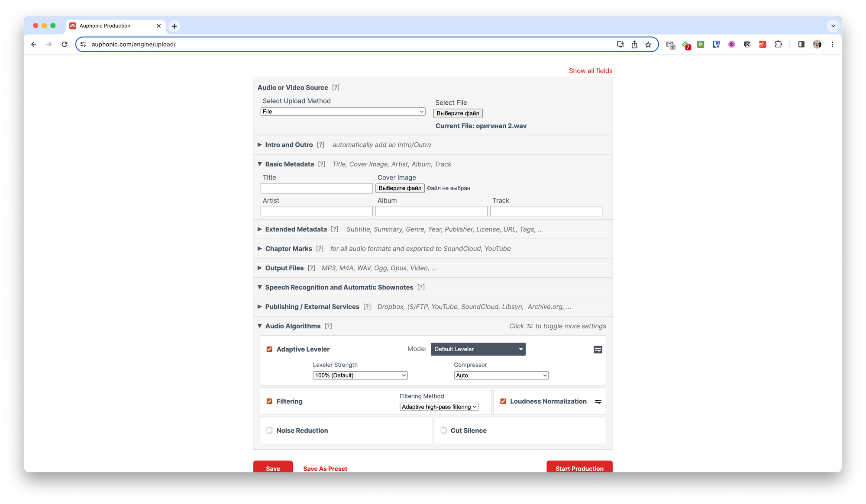Open Chrome side panel icon
The image size is (866, 504).
point(801,44)
